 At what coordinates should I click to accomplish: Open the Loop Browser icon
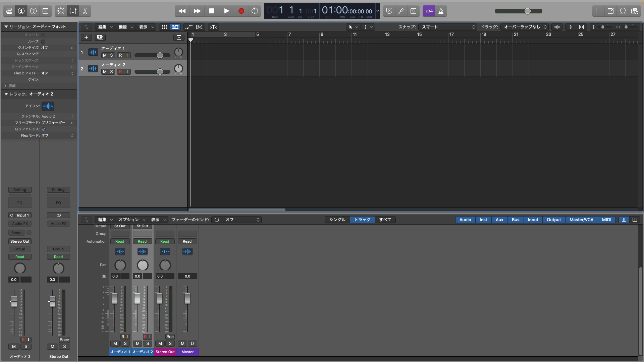[623, 11]
